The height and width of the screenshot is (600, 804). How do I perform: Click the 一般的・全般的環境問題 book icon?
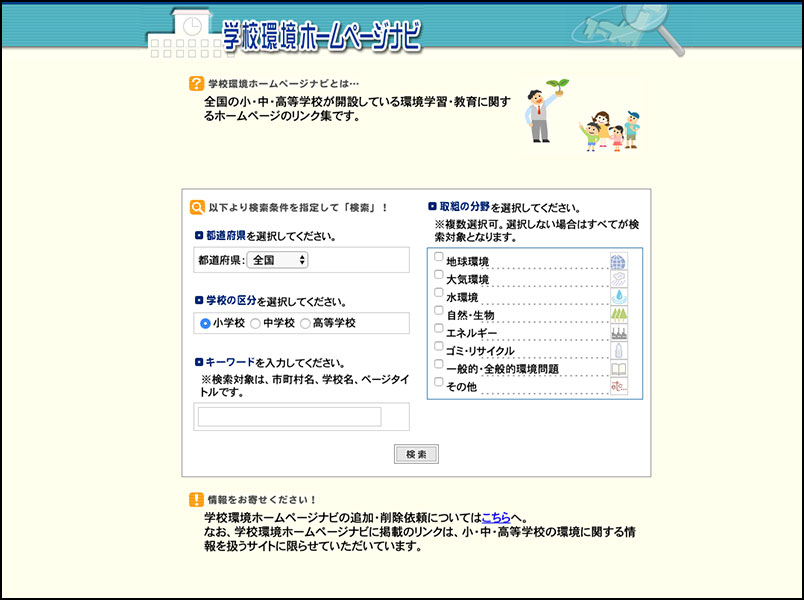[619, 369]
